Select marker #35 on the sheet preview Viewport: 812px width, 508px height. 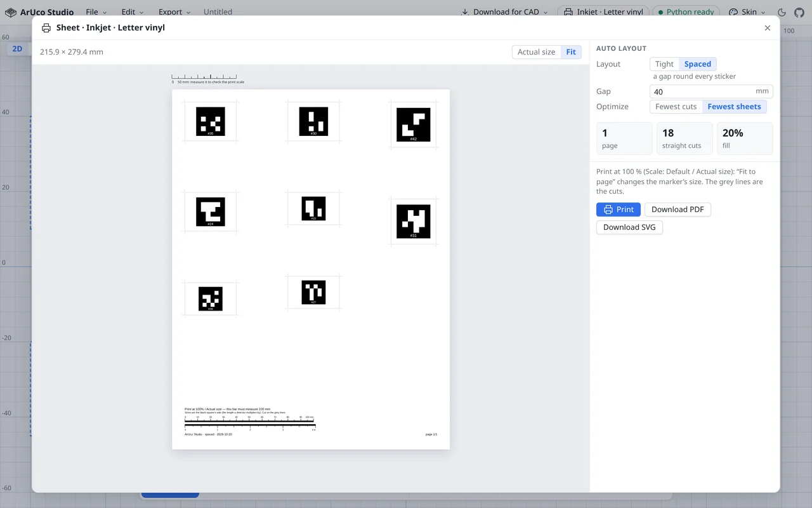(211, 121)
